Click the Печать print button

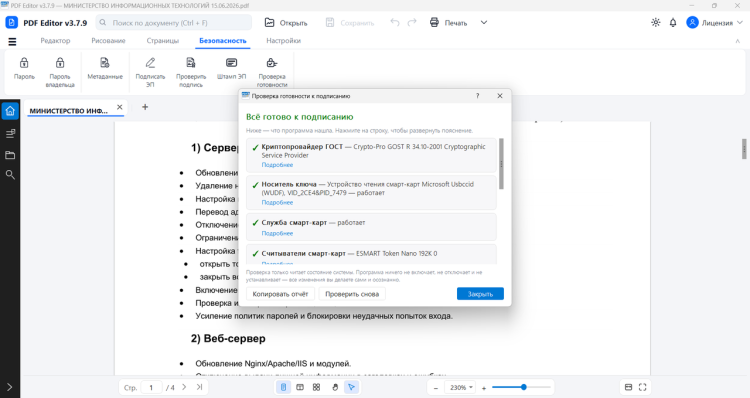(x=448, y=22)
